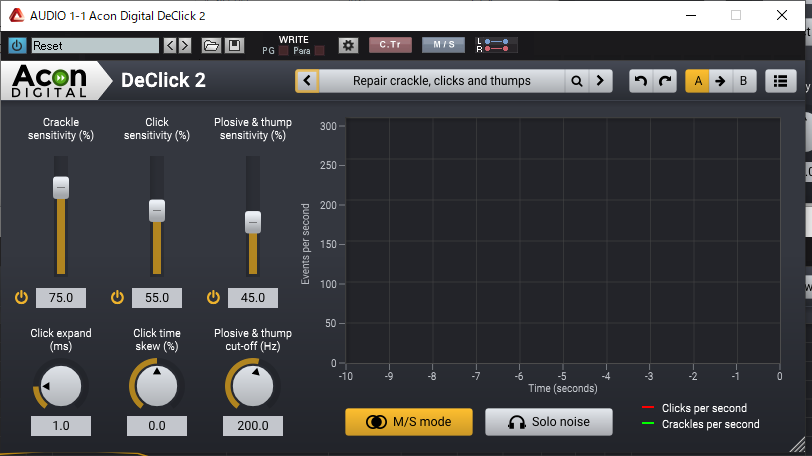The width and height of the screenshot is (812, 456).
Task: Click the Click sensitivity slider handle
Action: 157,211
